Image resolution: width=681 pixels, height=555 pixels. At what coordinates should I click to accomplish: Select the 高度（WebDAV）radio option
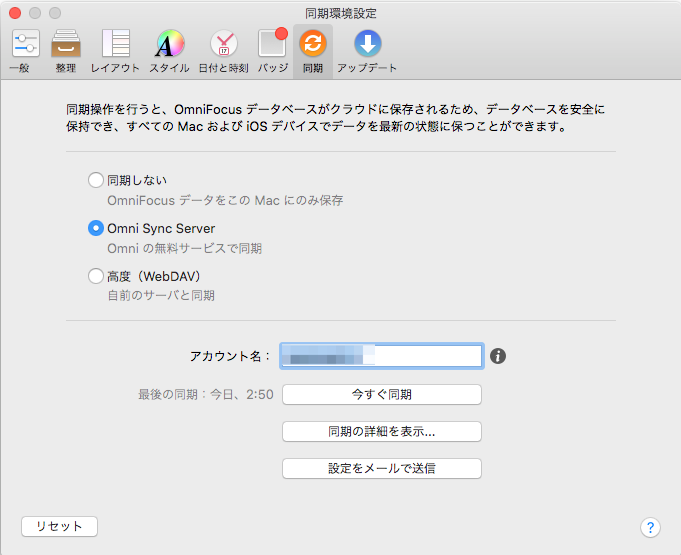point(96,276)
